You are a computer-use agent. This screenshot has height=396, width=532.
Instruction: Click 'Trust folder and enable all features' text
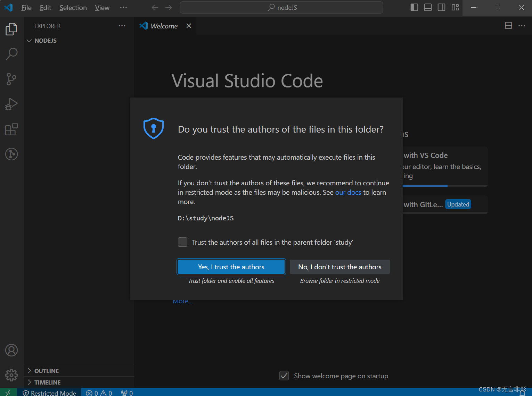pyautogui.click(x=231, y=281)
